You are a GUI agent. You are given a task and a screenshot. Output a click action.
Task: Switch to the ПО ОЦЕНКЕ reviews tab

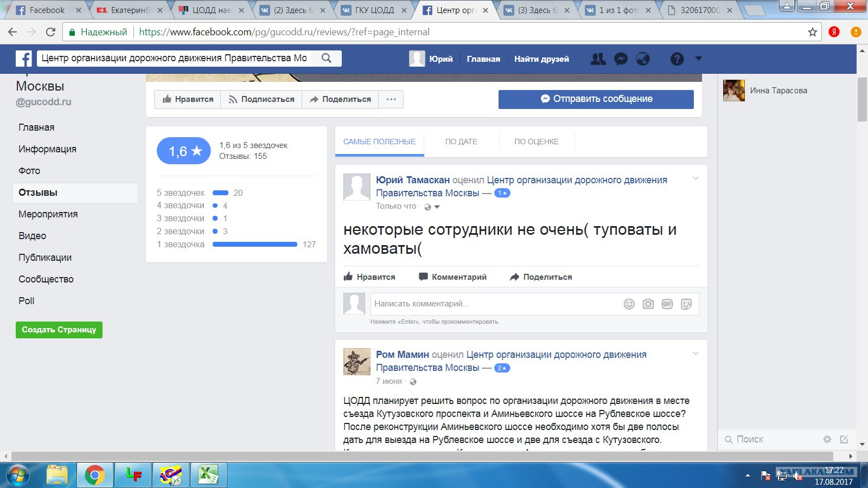(537, 142)
